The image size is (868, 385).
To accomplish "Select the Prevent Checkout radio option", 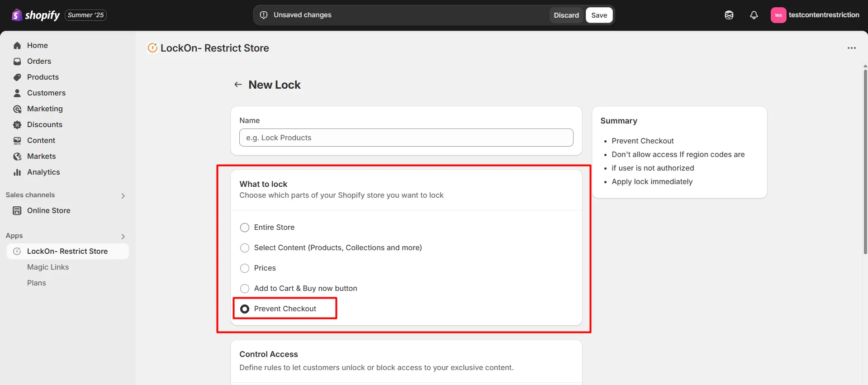I will 245,309.
